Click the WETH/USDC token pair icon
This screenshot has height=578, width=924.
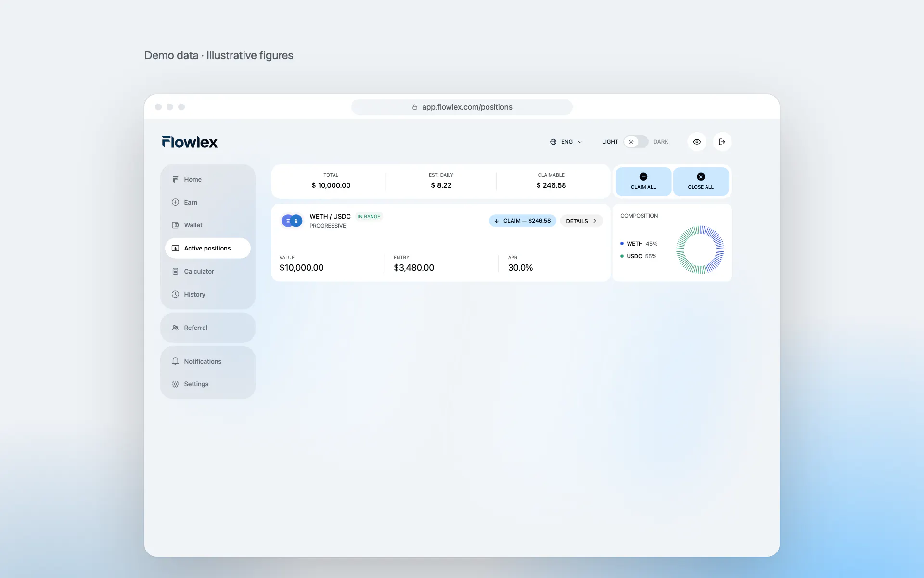pos(292,221)
